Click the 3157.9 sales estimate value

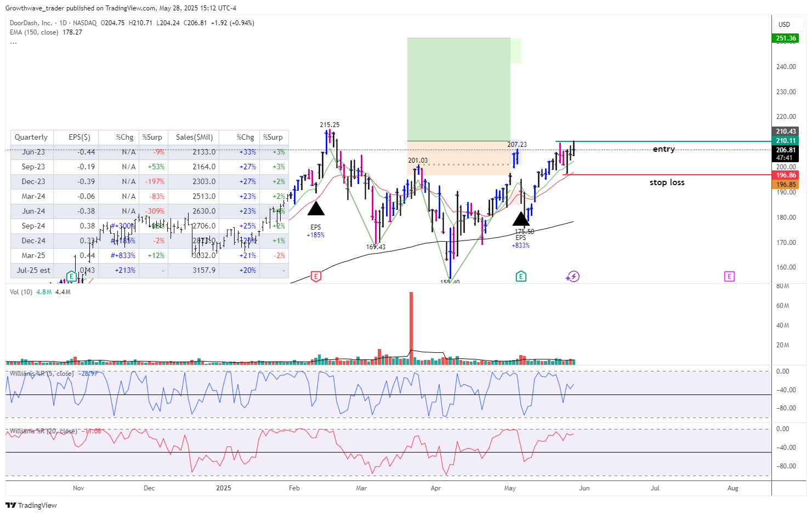coord(204,270)
